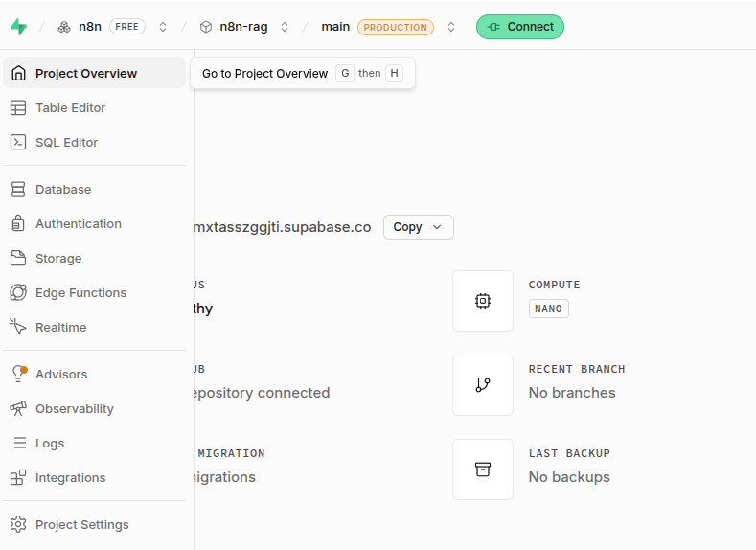The height and width of the screenshot is (550, 756).
Task: Open Observability page
Action: coord(95,409)
